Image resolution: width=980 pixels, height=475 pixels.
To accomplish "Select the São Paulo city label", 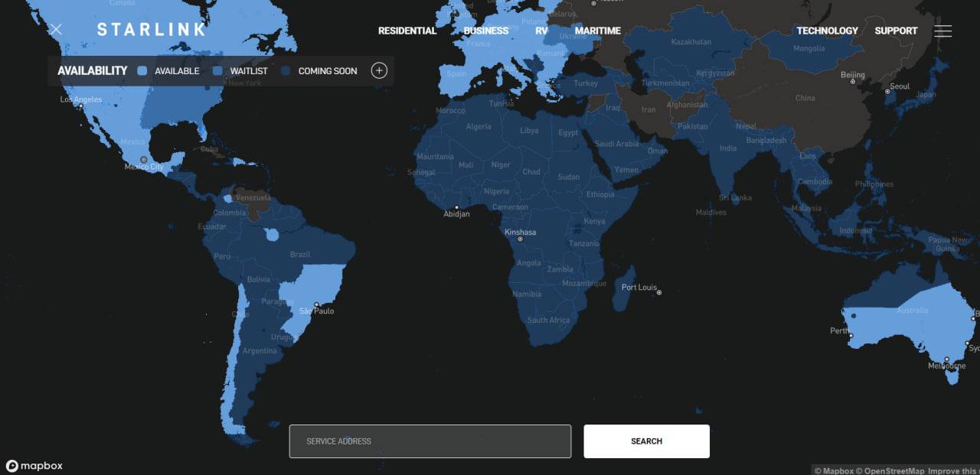I will click(x=317, y=311).
